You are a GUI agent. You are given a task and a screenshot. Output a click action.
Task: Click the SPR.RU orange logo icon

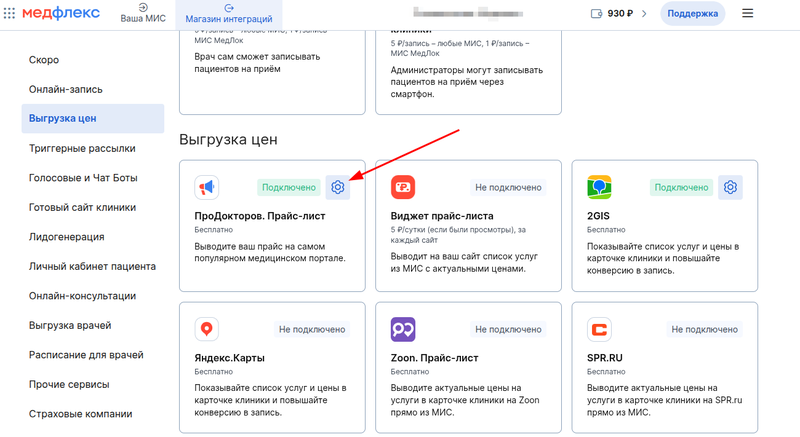pyautogui.click(x=599, y=329)
